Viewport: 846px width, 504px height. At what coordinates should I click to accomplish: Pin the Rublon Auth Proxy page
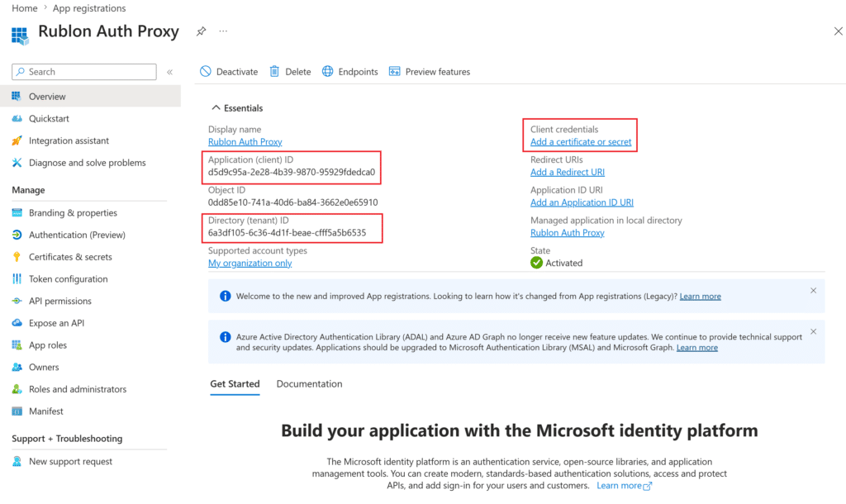pos(202,31)
